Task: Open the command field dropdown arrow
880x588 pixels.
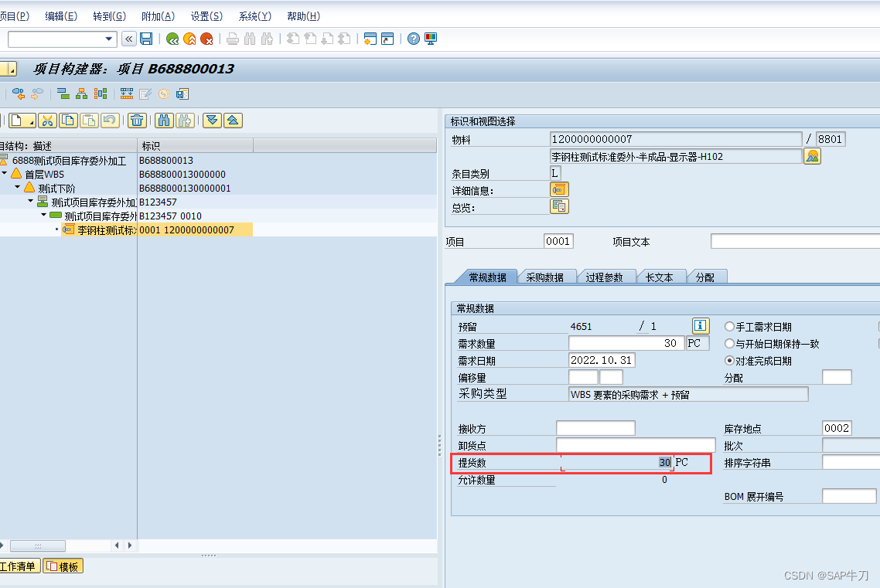Action: point(109,39)
